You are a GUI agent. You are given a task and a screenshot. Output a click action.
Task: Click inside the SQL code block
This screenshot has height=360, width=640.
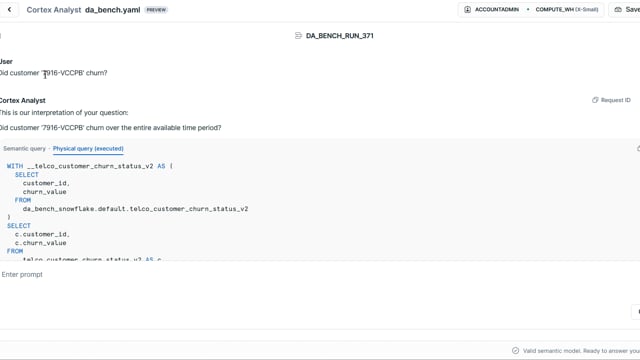click(320, 209)
